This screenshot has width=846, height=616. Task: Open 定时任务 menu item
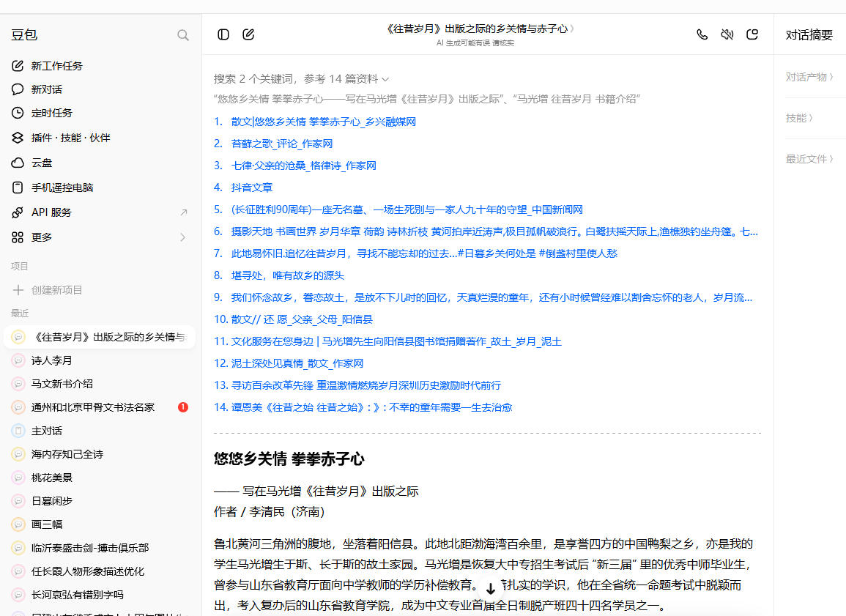tap(100, 113)
